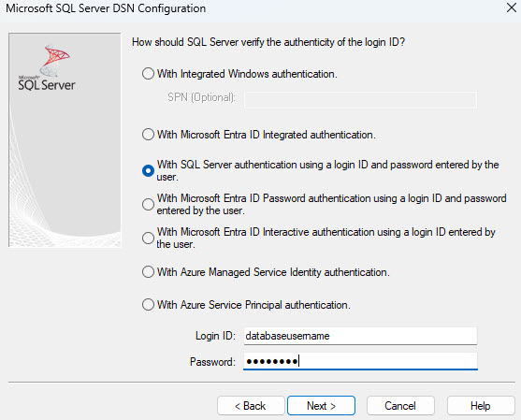The width and height of the screenshot is (521, 420).
Task: Open Help for this dialog
Action: 481,406
